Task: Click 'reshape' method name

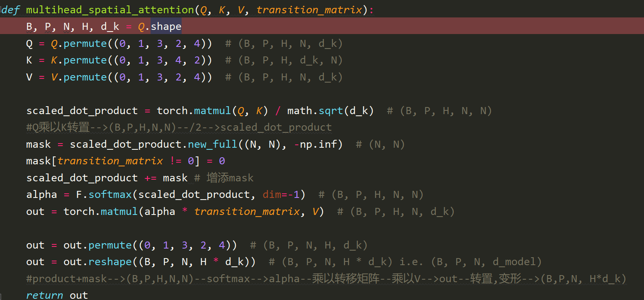Action: click(x=110, y=262)
